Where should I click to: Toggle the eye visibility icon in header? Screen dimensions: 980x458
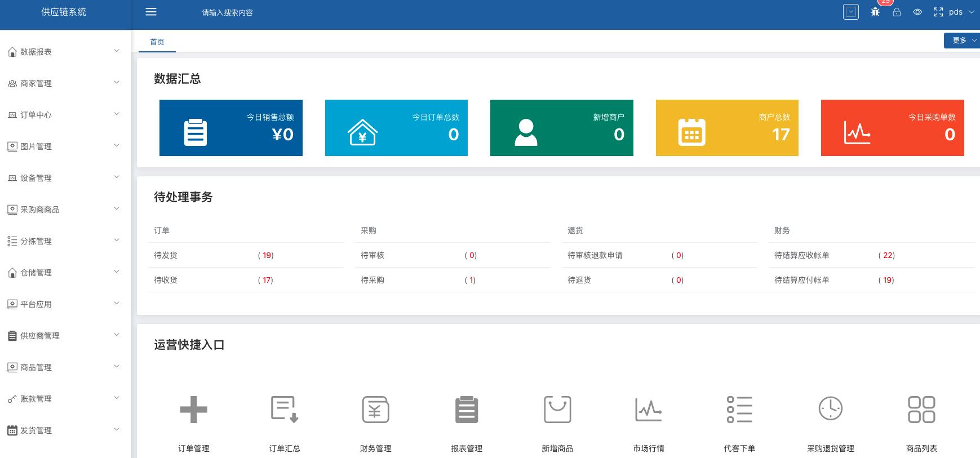(917, 12)
